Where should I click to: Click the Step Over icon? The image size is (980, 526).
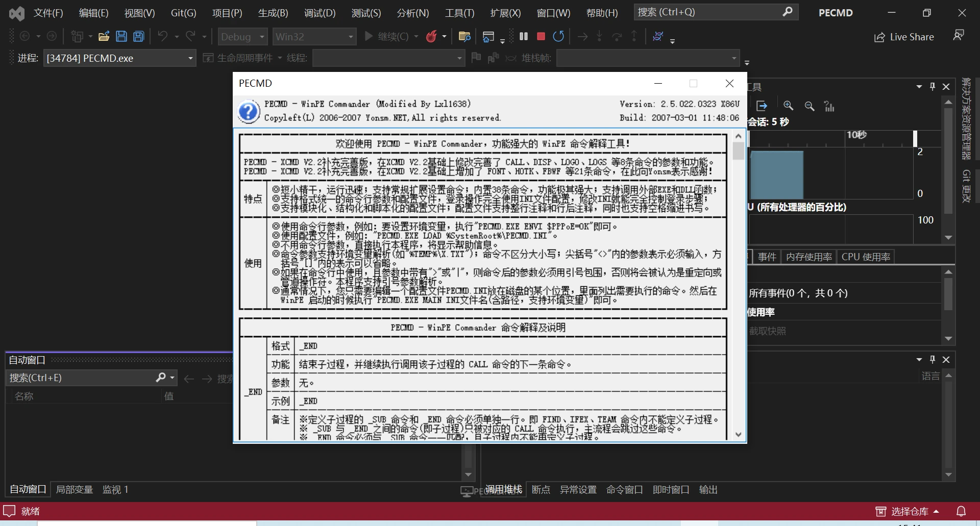pos(617,36)
